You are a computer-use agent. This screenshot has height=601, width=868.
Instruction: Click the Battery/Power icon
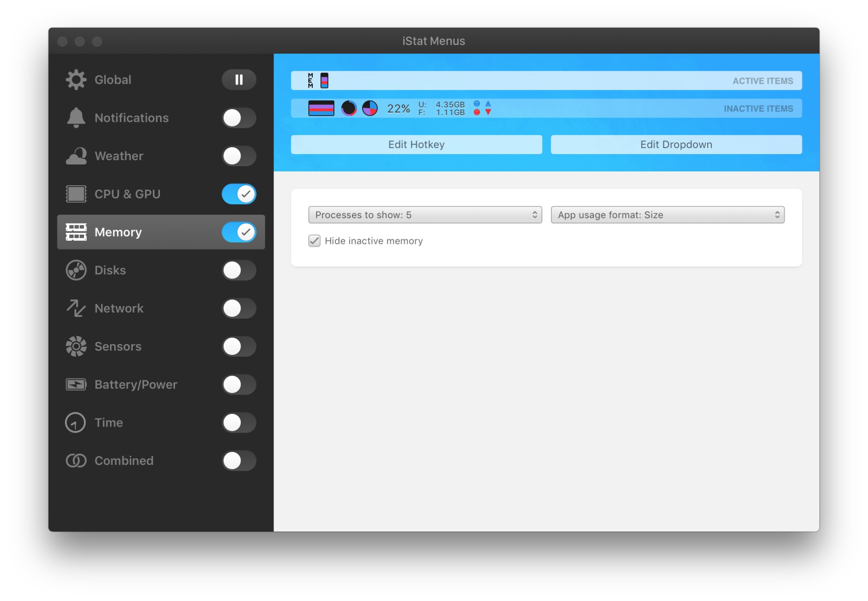tap(76, 384)
